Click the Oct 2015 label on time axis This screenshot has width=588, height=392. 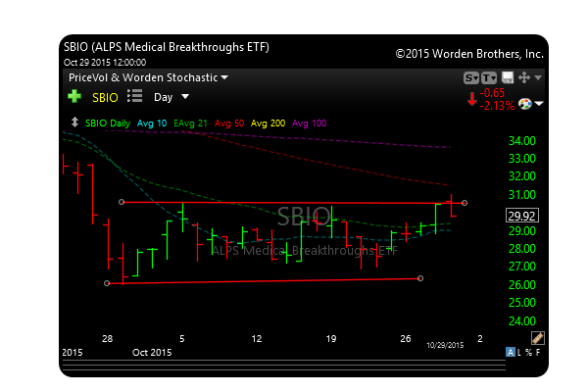click(x=152, y=352)
